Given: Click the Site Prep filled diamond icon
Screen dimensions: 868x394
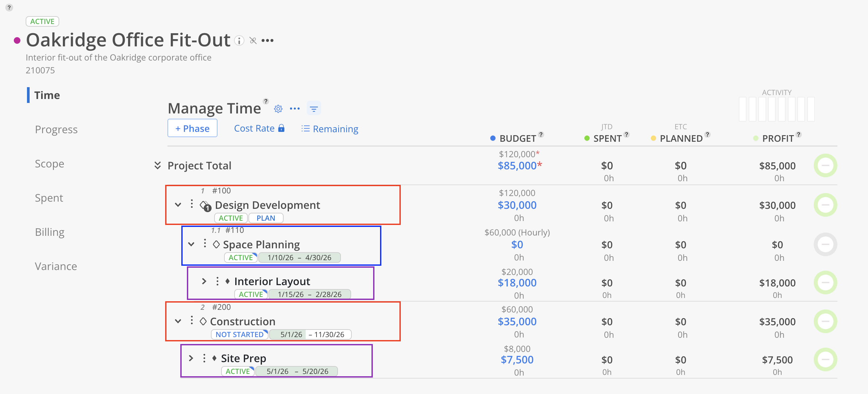Looking at the screenshot, I should (214, 358).
